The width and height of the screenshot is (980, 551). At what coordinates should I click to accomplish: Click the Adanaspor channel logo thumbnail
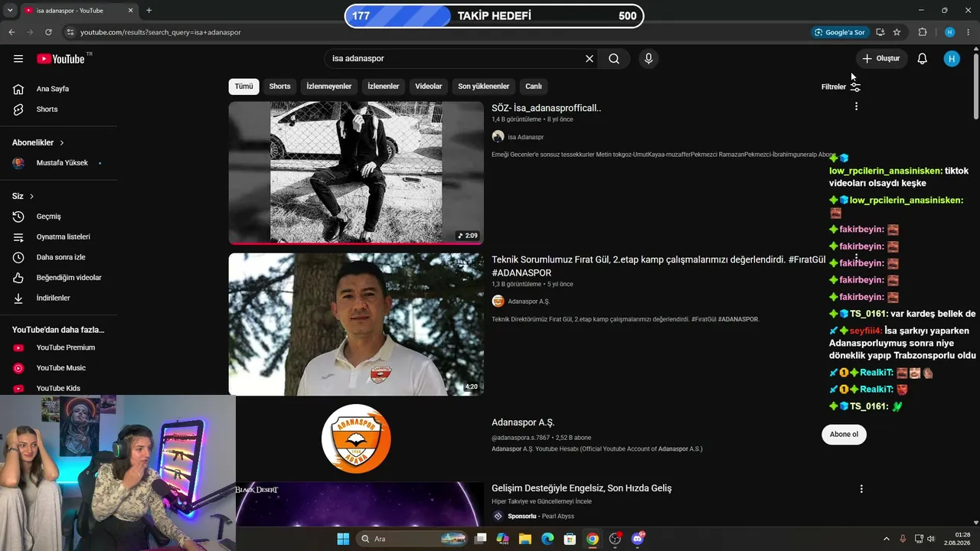[356, 439]
